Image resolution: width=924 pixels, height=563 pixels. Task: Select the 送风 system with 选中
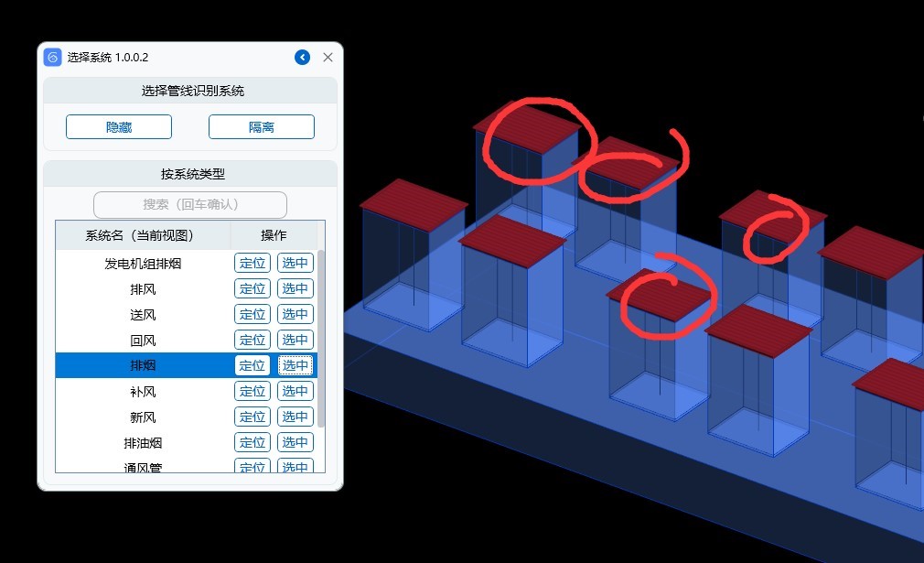tap(295, 315)
